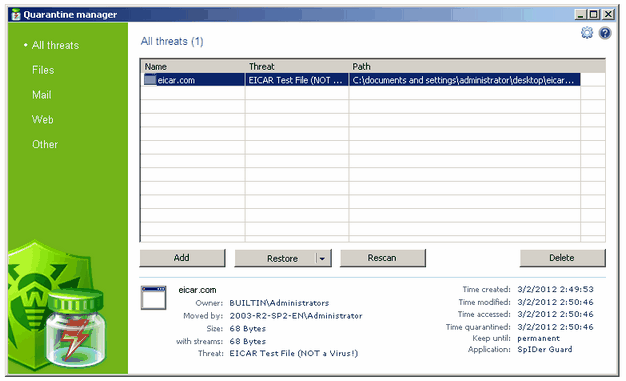
Task: Close the Quarantine manager window
Action: [608, 15]
